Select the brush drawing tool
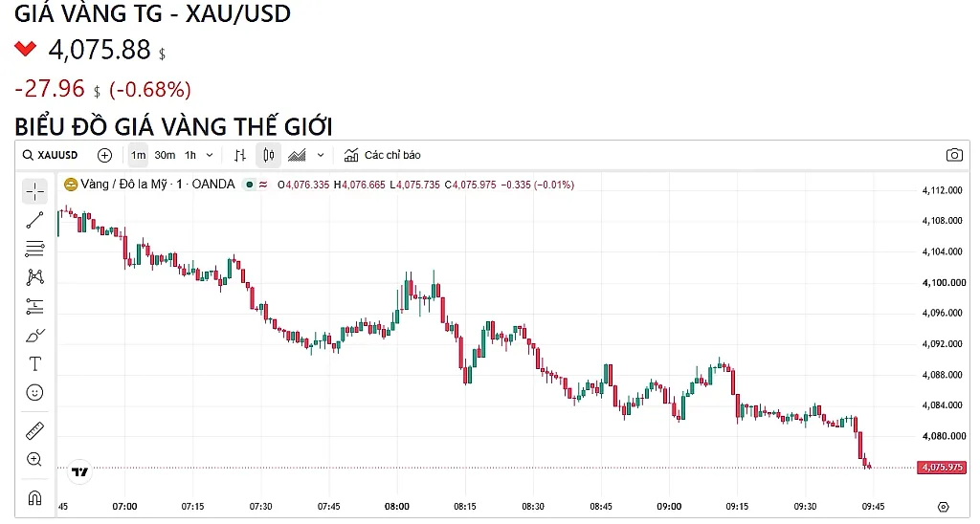 click(35, 336)
